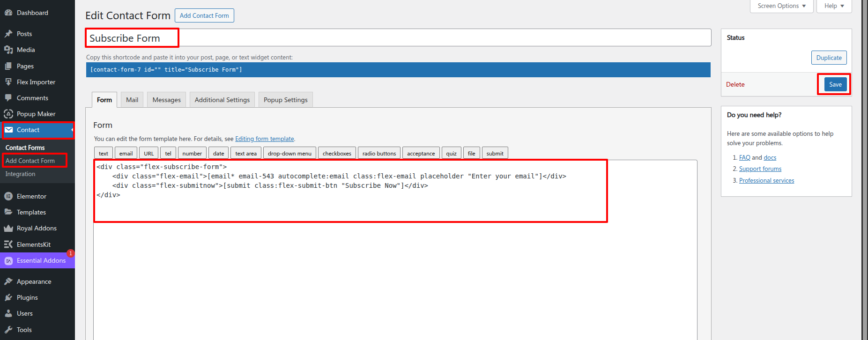Insert checkboxes form tag
Image resolution: width=868 pixels, height=340 pixels.
(x=337, y=154)
